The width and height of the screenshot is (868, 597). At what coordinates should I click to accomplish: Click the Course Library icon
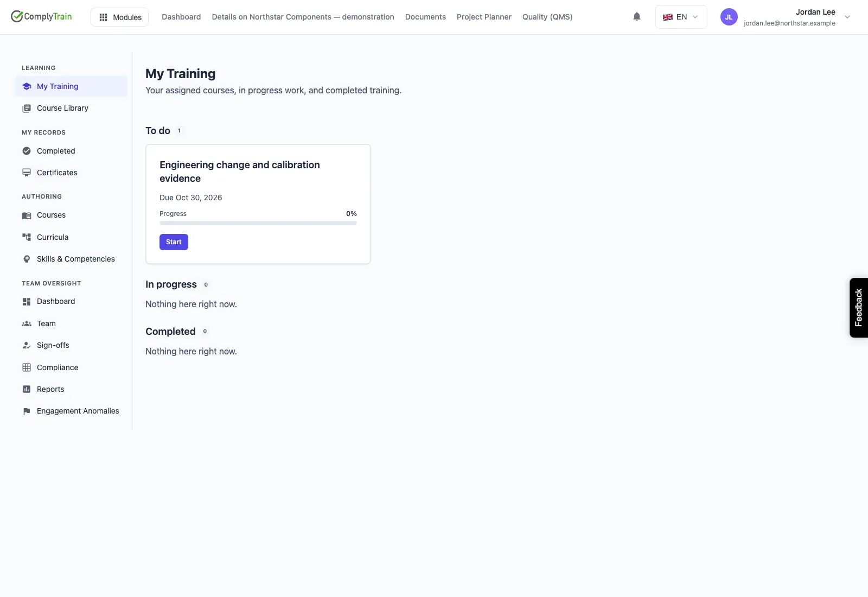(27, 109)
